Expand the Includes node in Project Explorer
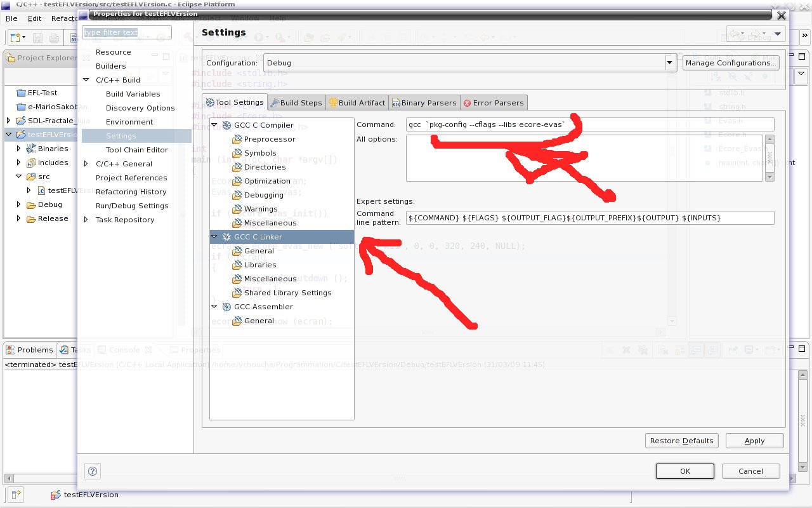Viewport: 812px width, 508px height. tap(19, 163)
